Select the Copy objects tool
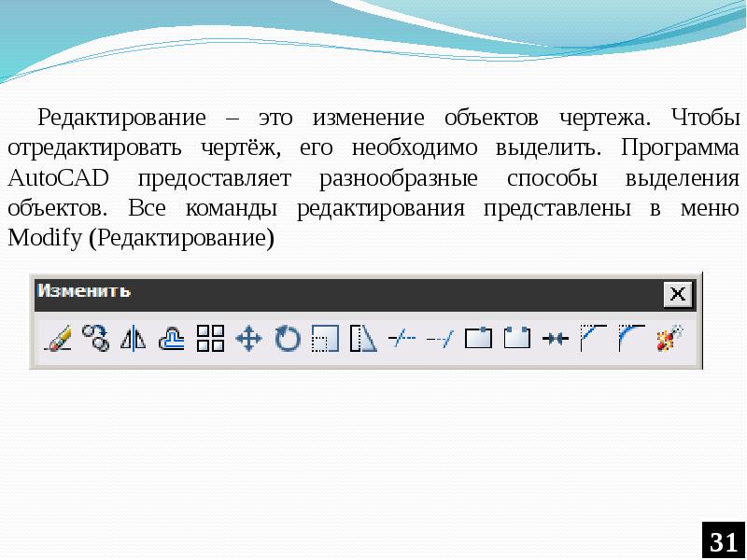This screenshot has height=560, width=747. coord(96,338)
